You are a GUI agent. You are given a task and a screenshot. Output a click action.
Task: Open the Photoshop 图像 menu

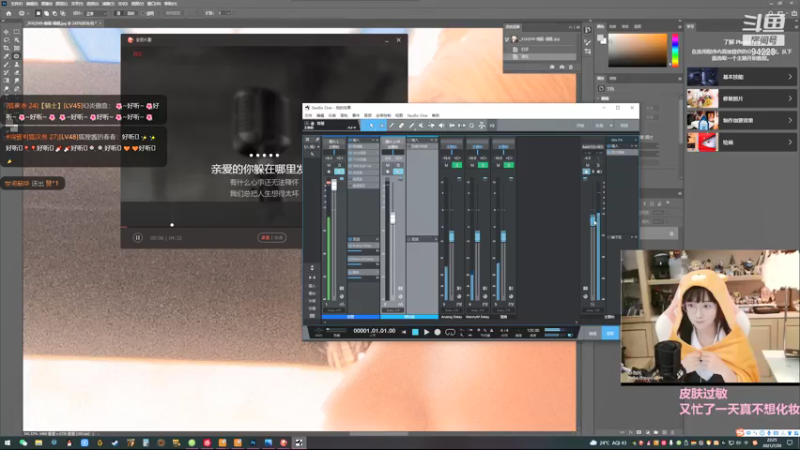(46, 4)
